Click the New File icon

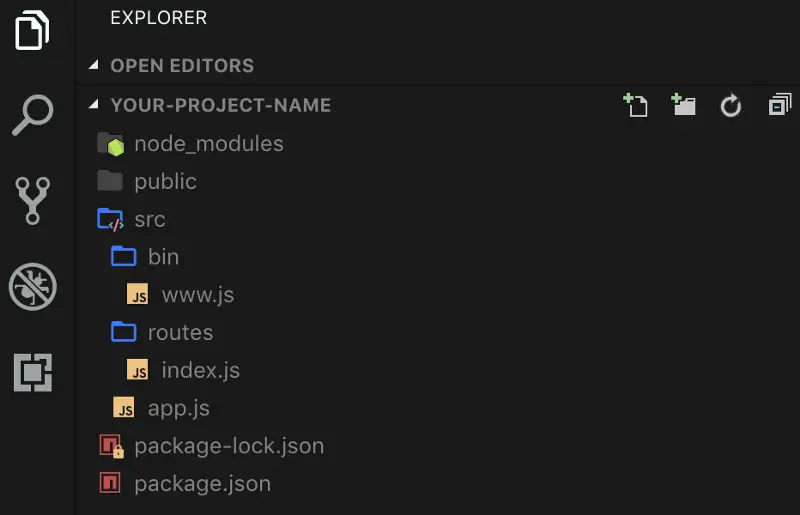635,105
